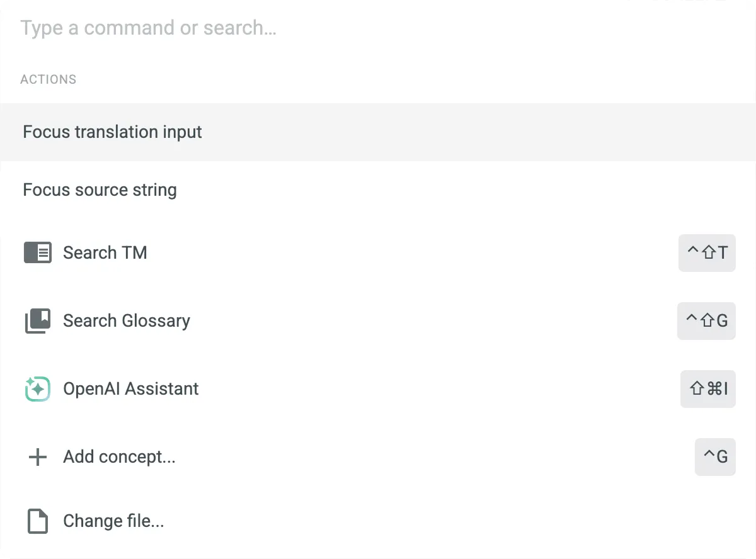Click the Control-Shift-T shortcut badge
Viewport: 756px width, 559px height.
(707, 253)
